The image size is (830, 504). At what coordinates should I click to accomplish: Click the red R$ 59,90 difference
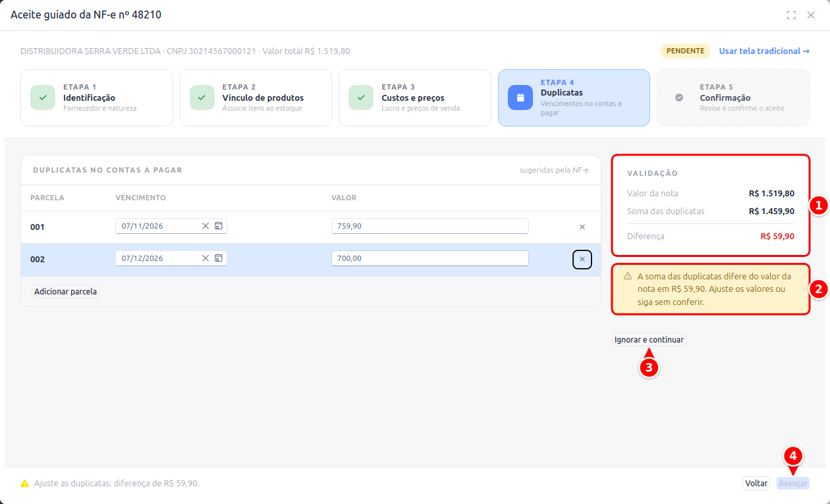click(777, 236)
